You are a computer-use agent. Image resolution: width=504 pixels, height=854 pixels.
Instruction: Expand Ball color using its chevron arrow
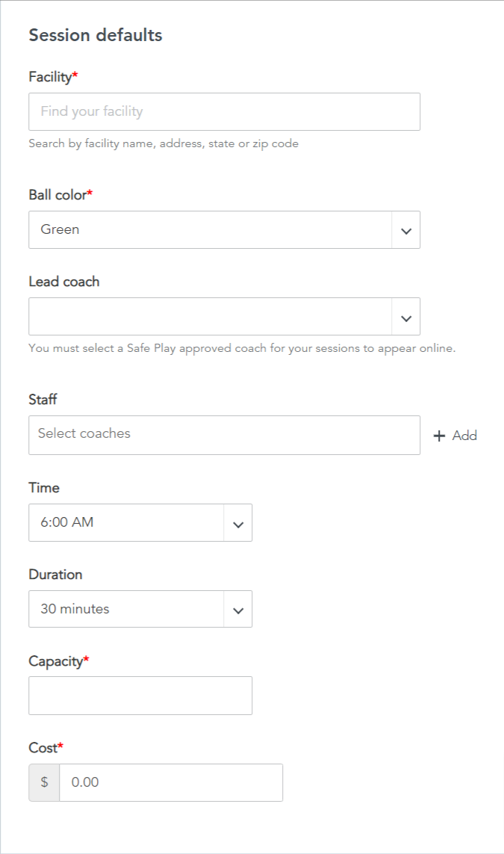coord(406,230)
